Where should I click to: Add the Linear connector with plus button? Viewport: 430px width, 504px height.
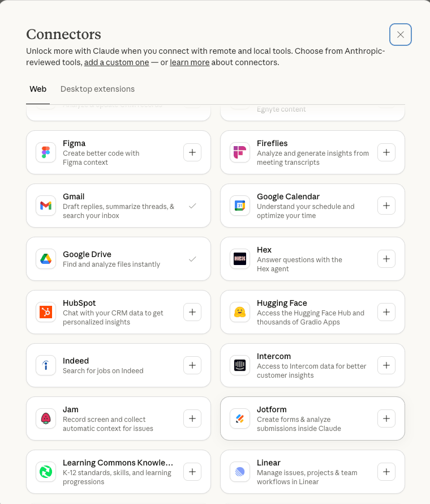(386, 472)
